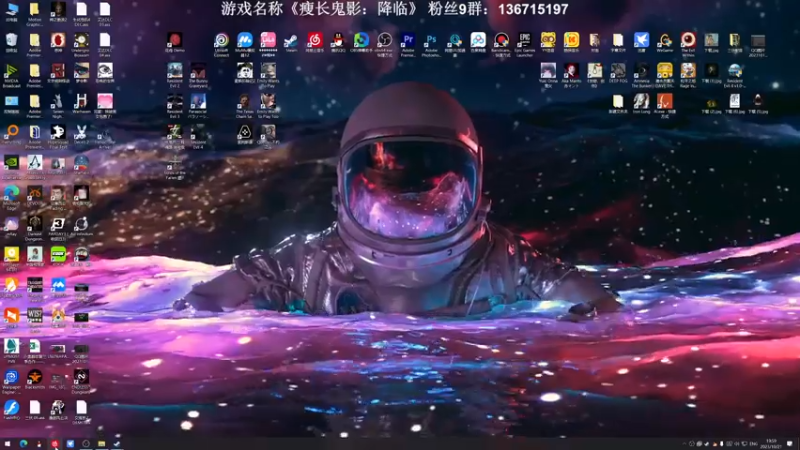Launch Adobe Premiere Pro
Viewport: 800px width, 450px height.
coord(408,44)
